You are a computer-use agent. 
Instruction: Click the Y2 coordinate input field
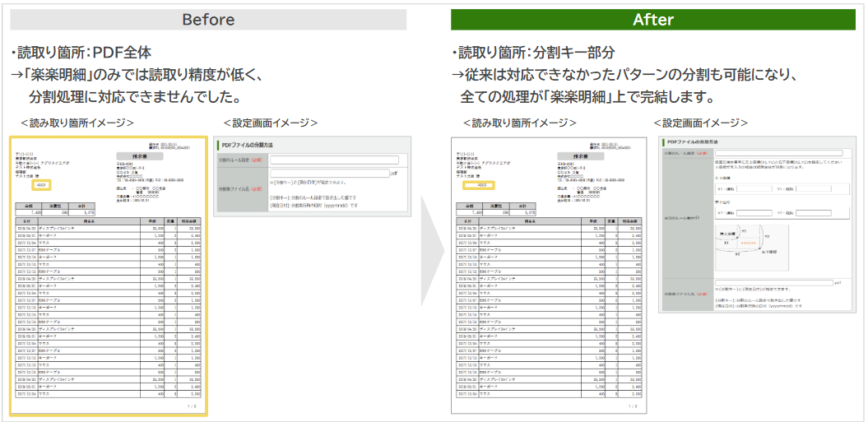pos(814,211)
